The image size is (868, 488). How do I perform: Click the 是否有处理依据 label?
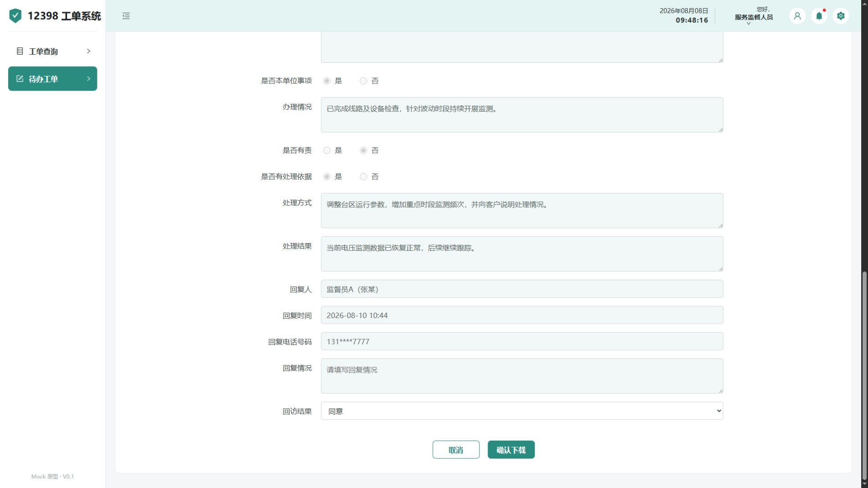(286, 177)
